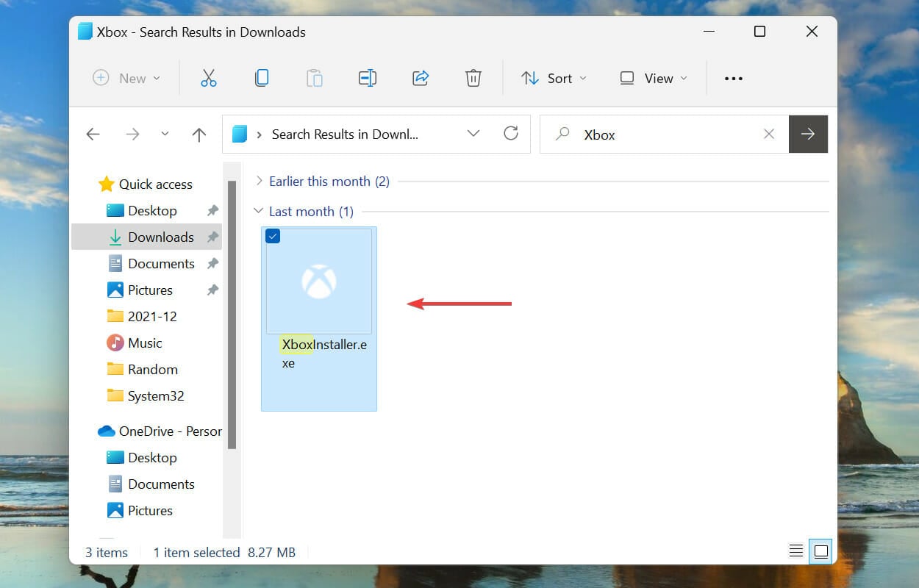Click the navigation pane scrollbar
919x588 pixels.
[x=232, y=315]
